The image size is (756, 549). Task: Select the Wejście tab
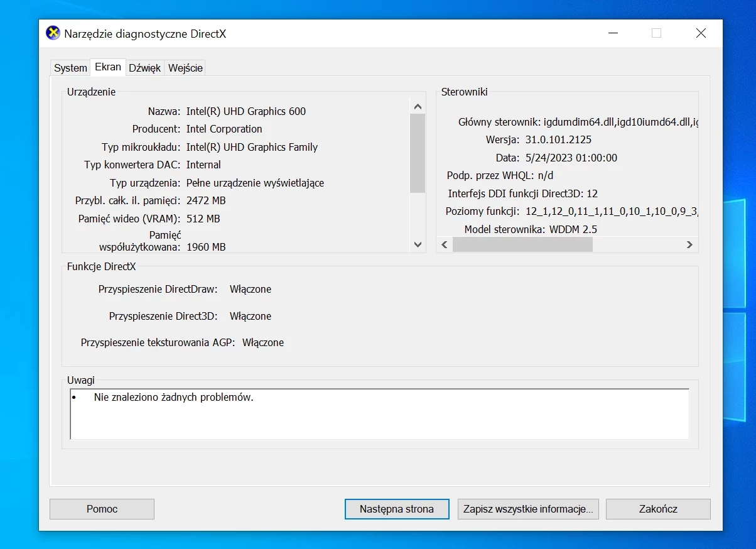(x=185, y=67)
